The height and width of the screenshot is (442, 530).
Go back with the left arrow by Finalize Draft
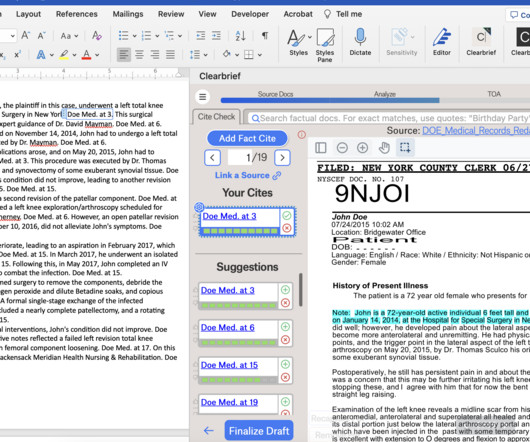209,431
